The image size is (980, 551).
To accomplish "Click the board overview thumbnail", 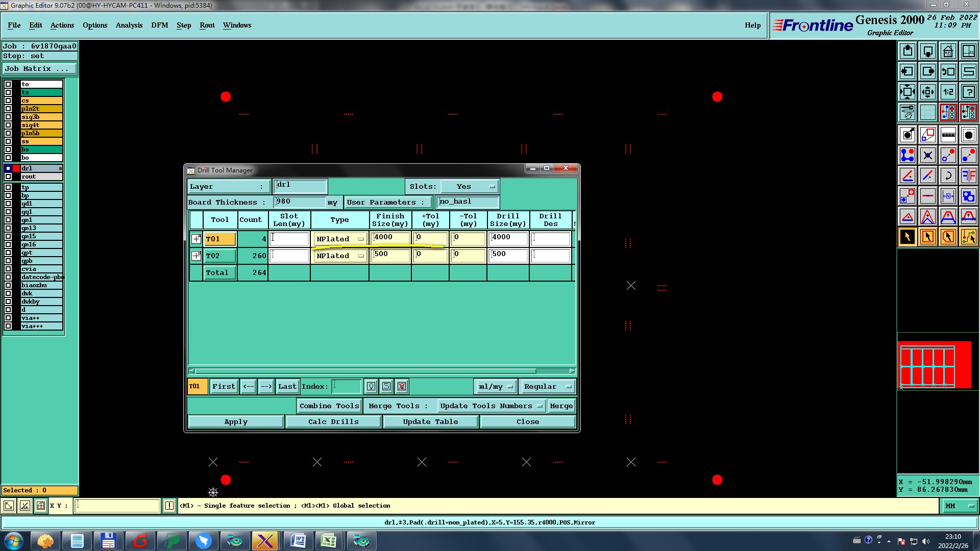I will coord(934,365).
